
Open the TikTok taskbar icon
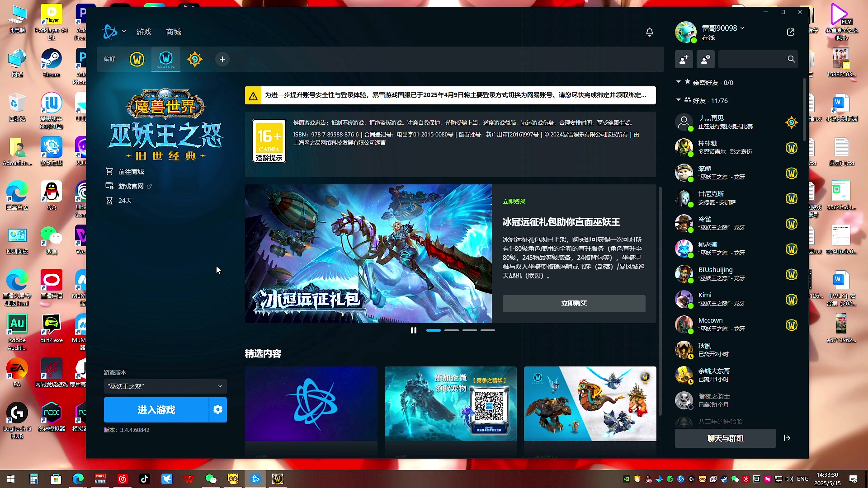[x=145, y=479]
